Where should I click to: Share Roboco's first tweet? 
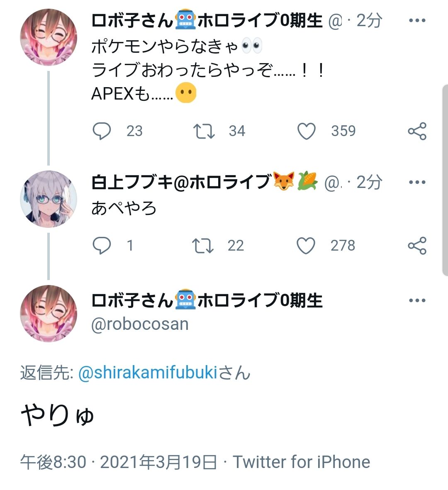(x=417, y=131)
